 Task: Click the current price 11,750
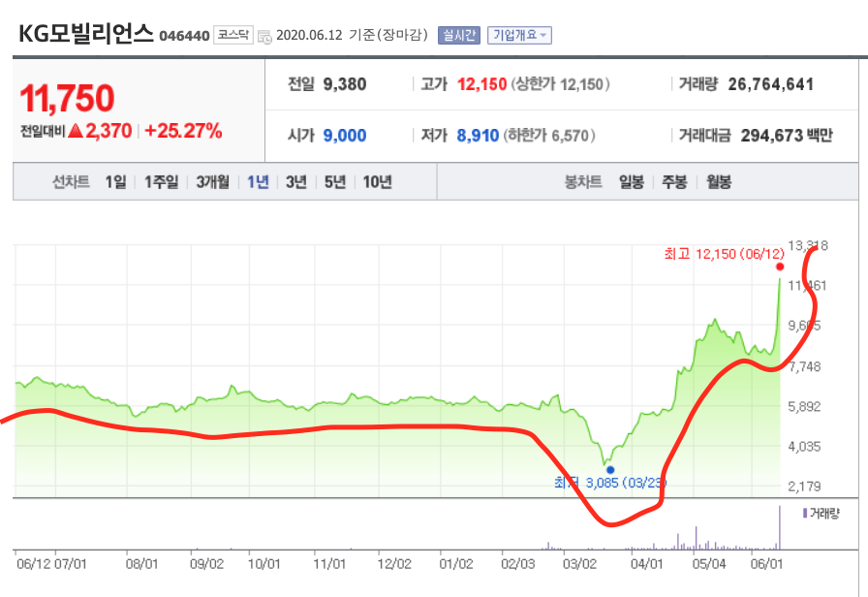pyautogui.click(x=67, y=99)
